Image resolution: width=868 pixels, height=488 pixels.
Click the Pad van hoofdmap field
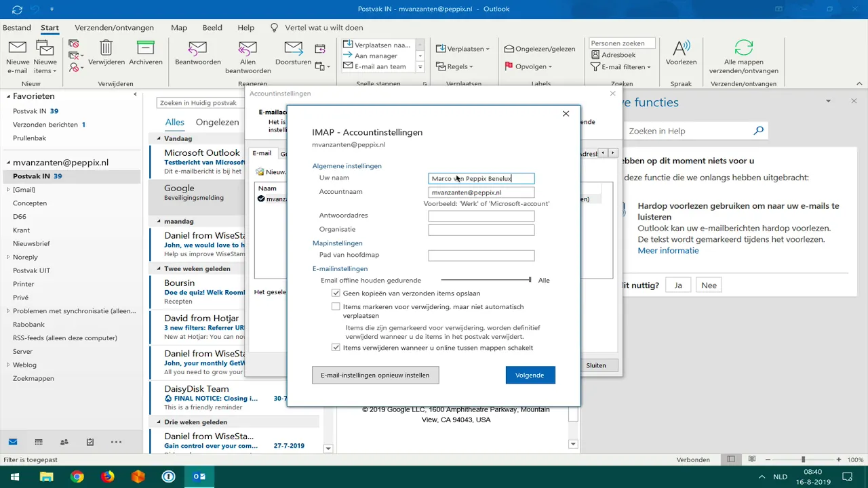point(481,256)
